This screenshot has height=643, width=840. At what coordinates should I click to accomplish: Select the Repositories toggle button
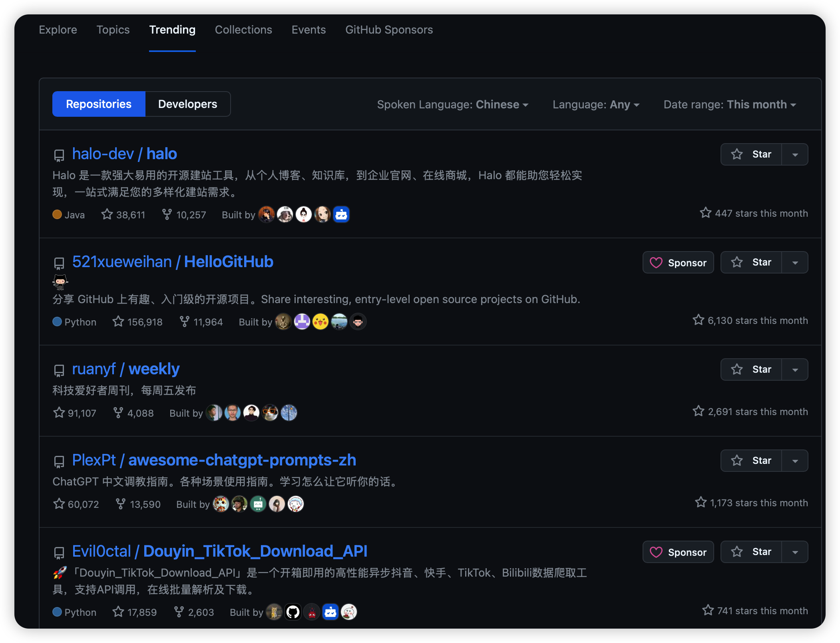click(x=99, y=104)
